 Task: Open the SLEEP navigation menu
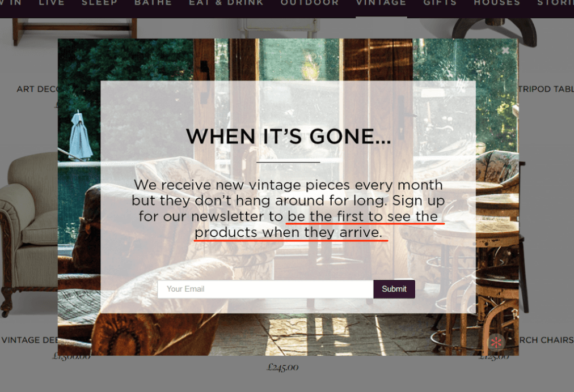click(x=100, y=3)
